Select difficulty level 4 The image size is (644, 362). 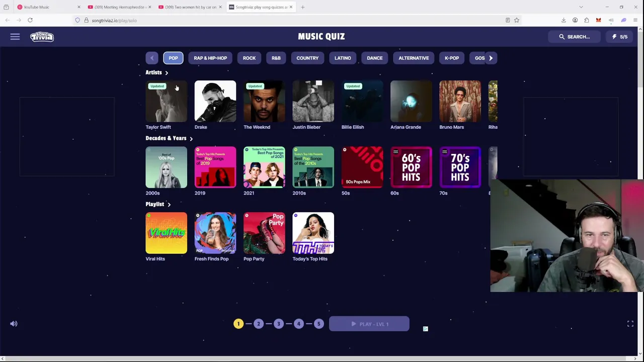pos(298,324)
